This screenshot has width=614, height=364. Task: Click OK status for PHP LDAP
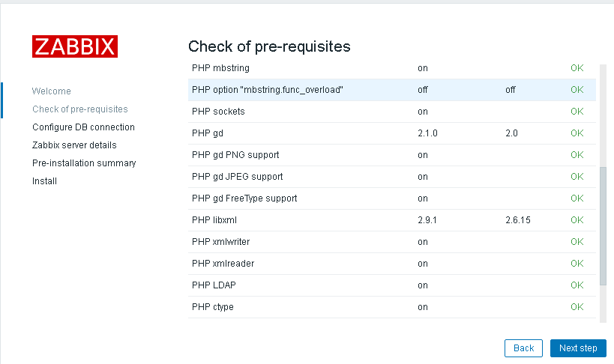pyautogui.click(x=577, y=285)
